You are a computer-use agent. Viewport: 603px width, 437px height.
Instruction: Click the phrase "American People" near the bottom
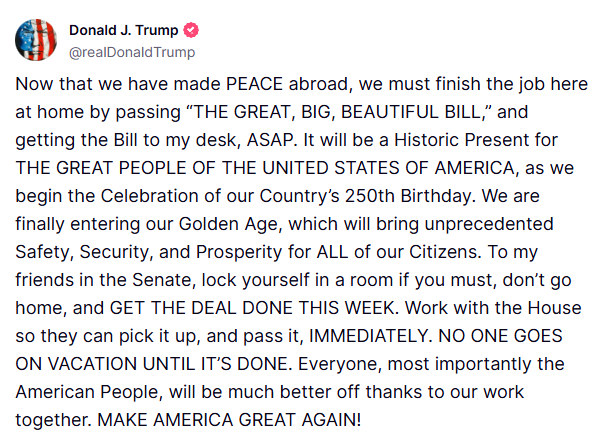(87, 392)
